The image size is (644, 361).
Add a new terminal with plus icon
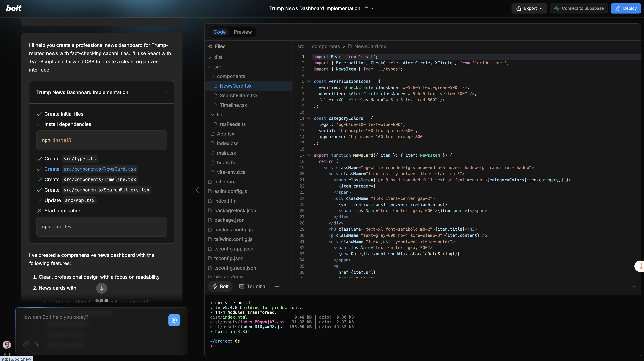pos(276,286)
